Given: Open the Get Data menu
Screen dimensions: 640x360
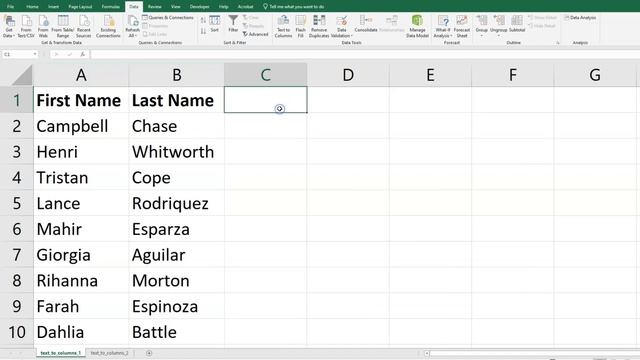Looking at the screenshot, I should tap(9, 27).
